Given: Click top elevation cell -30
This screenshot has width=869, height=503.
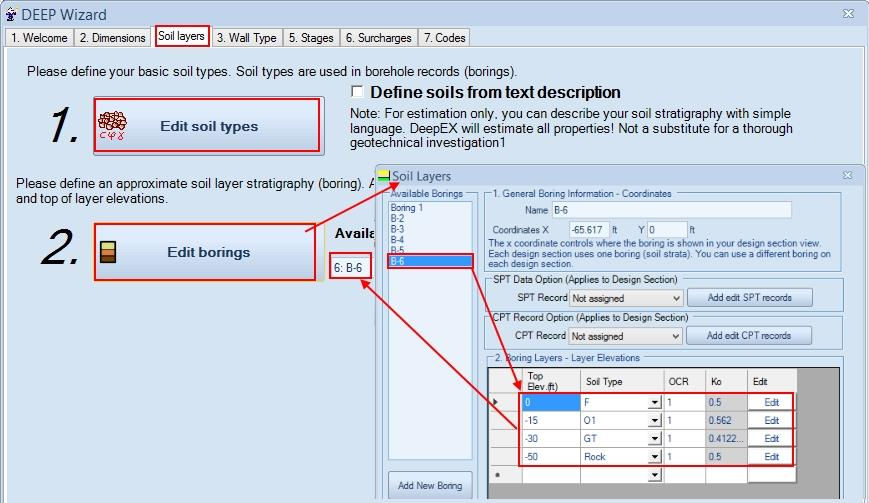Looking at the screenshot, I should click(x=551, y=439).
